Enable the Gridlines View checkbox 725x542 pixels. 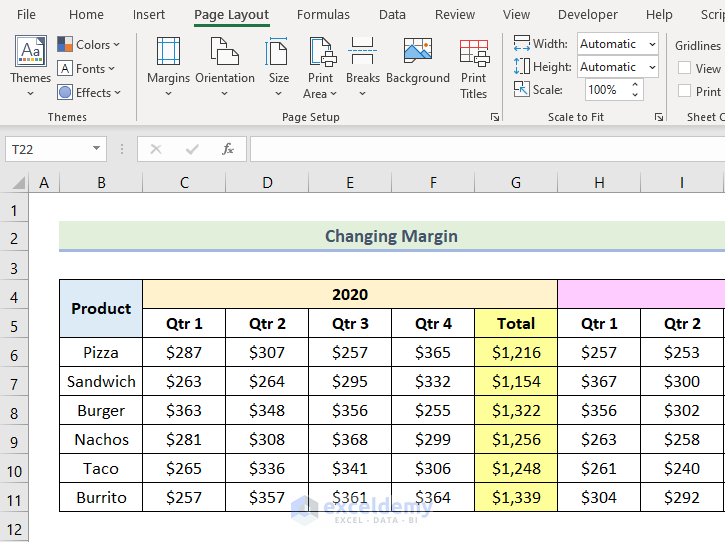tap(684, 68)
